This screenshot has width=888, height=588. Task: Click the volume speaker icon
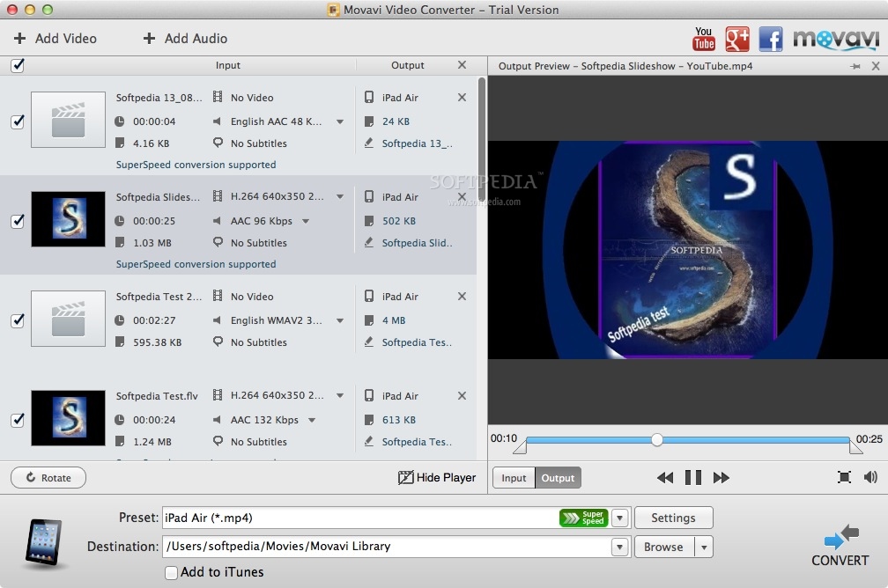870,477
